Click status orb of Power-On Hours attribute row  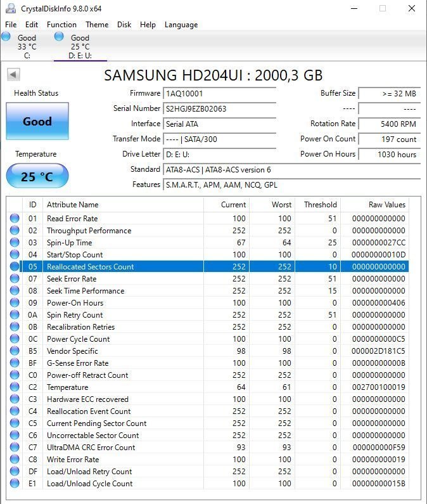tap(15, 302)
